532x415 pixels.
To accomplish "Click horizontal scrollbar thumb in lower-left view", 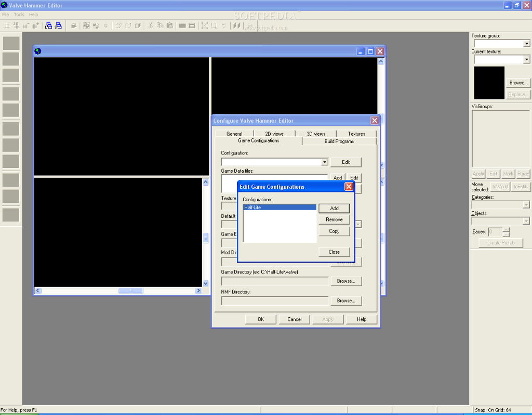I will [130, 290].
